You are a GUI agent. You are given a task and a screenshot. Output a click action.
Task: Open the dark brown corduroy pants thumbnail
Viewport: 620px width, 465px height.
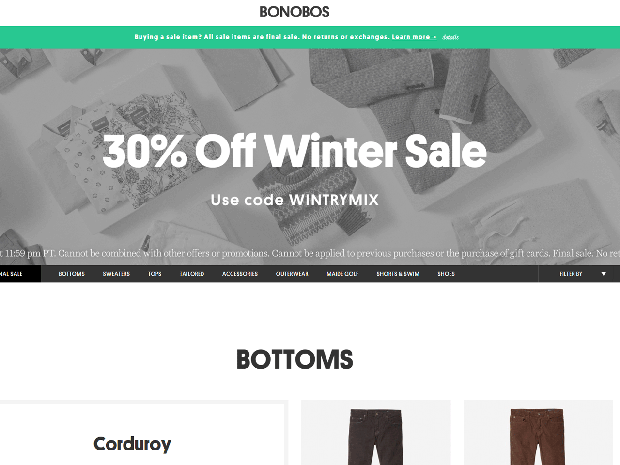(376, 433)
